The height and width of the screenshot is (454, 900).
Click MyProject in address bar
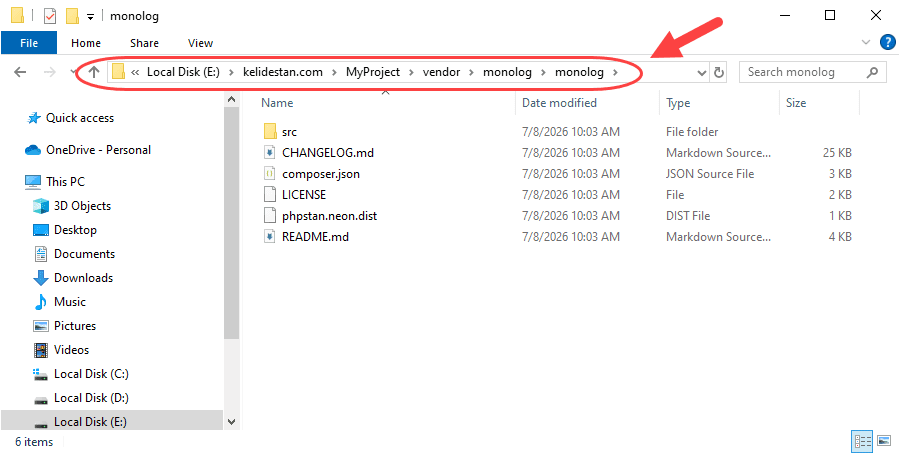point(373,72)
